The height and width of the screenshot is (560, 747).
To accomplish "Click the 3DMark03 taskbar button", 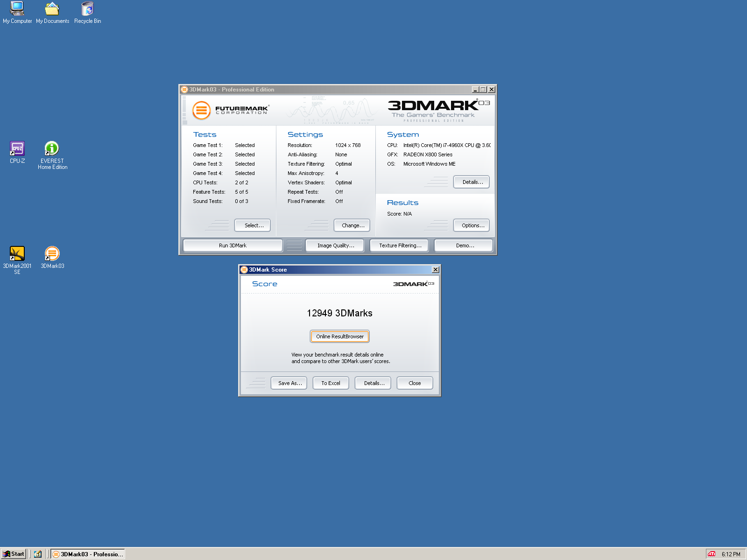I will [88, 554].
